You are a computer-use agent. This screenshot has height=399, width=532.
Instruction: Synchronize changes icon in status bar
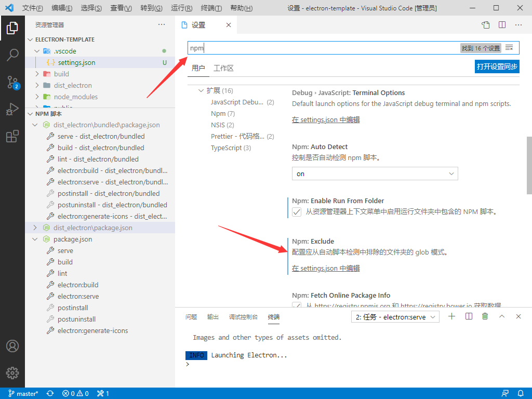(x=50, y=394)
